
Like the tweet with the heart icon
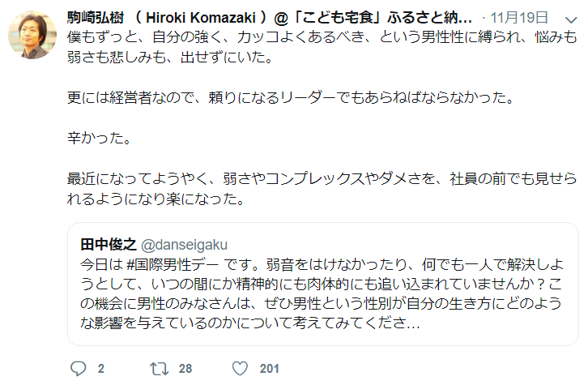click(240, 369)
